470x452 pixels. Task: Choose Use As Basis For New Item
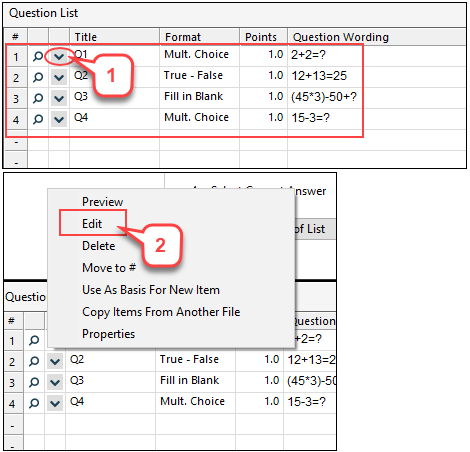(x=151, y=290)
